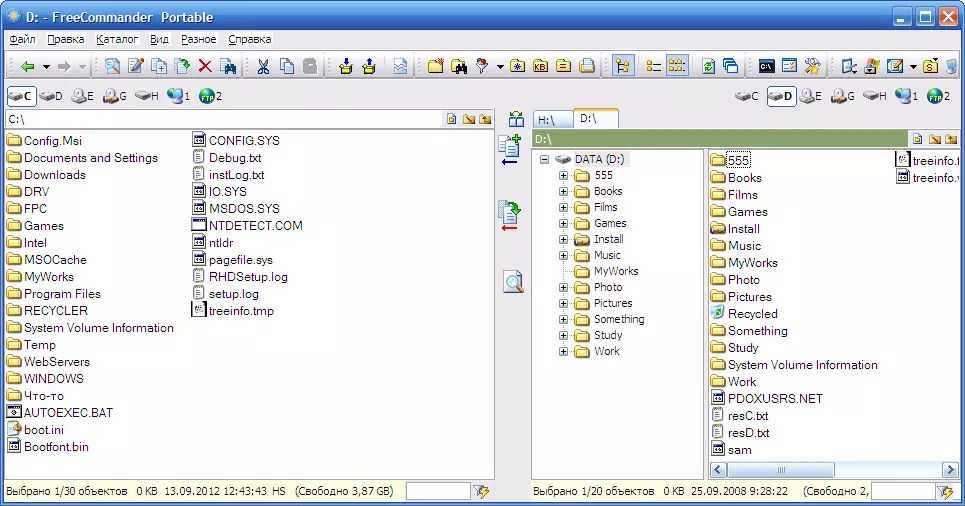The height and width of the screenshot is (506, 965).
Task: Click the binoculars Search icon
Action: pos(459,67)
